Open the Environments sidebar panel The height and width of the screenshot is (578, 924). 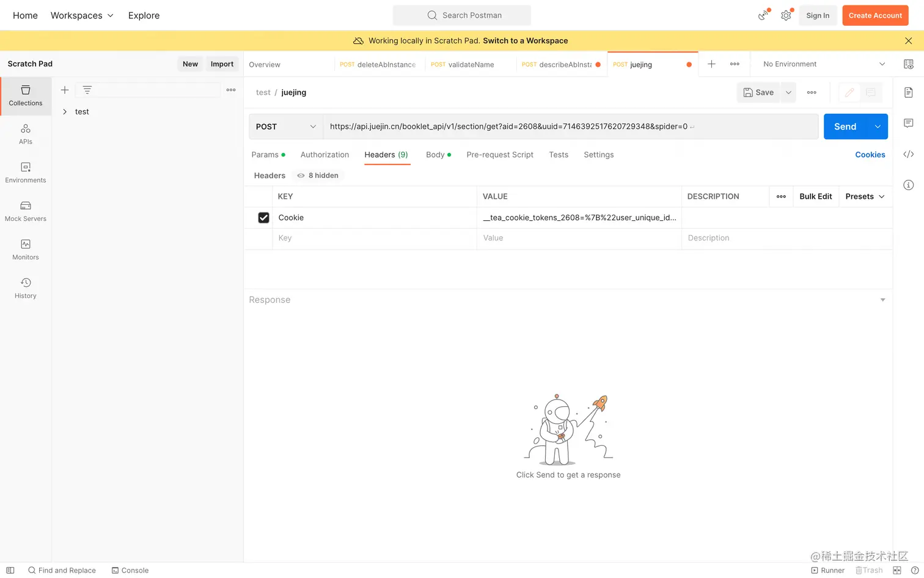point(26,173)
